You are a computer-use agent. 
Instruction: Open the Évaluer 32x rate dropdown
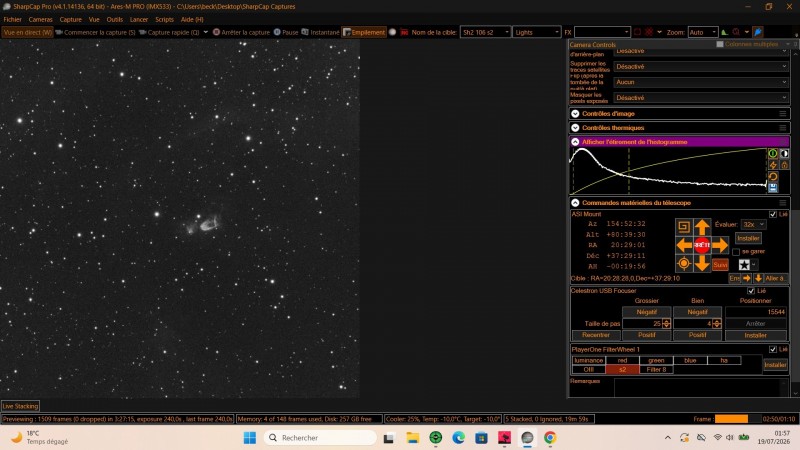click(753, 224)
